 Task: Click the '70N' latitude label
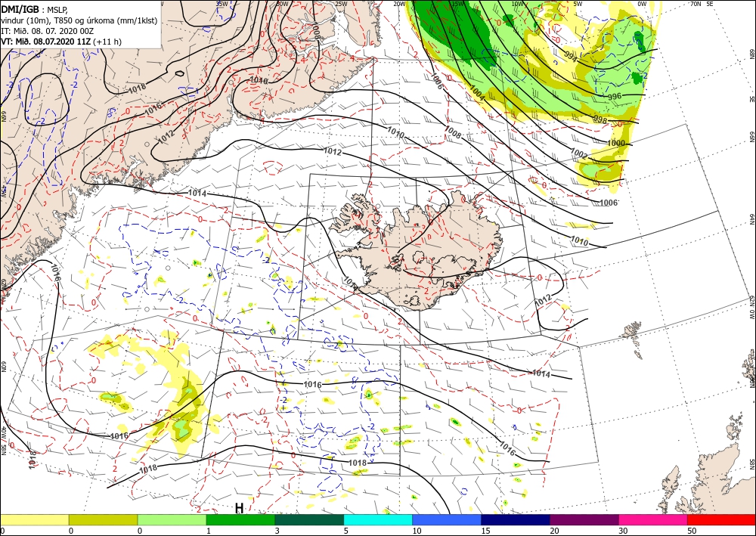pos(696,4)
